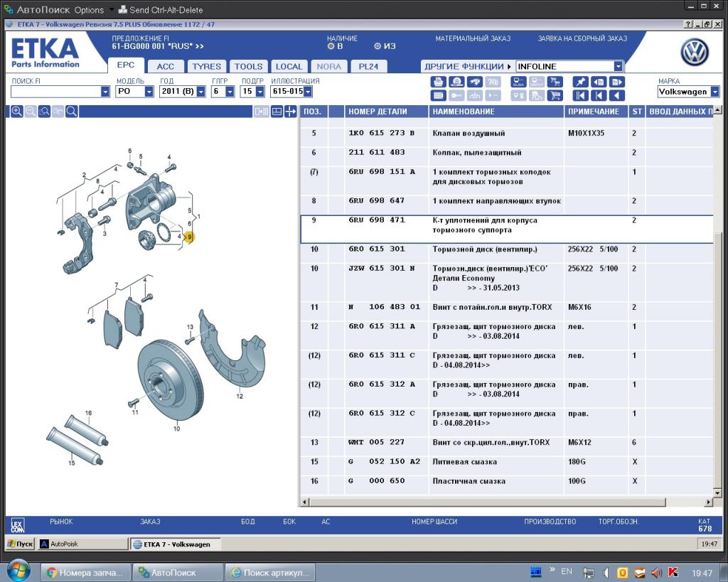Open the TYRES tab

tap(207, 66)
